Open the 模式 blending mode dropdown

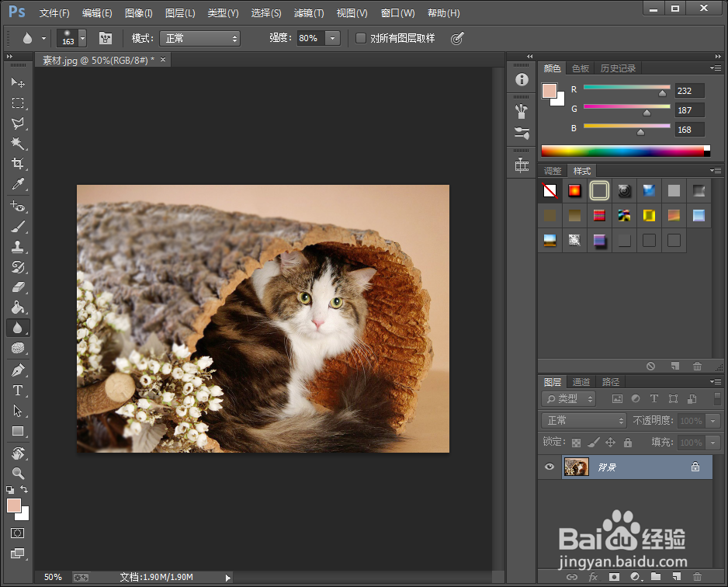pos(199,38)
